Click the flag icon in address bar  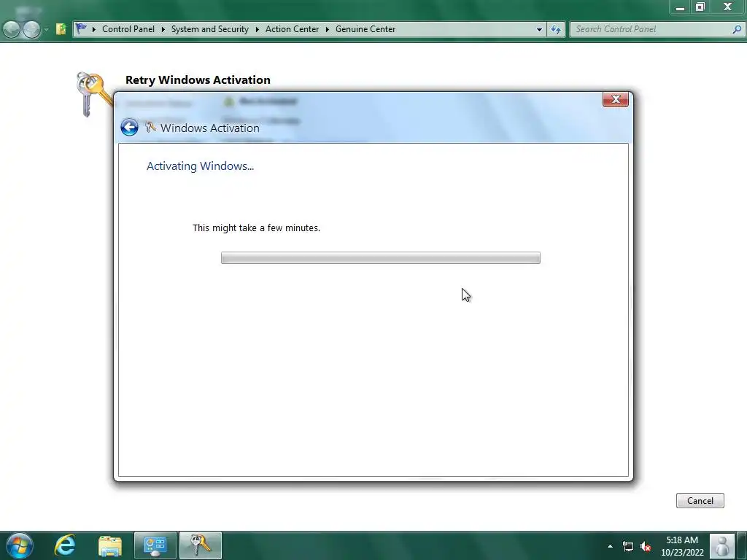click(82, 28)
